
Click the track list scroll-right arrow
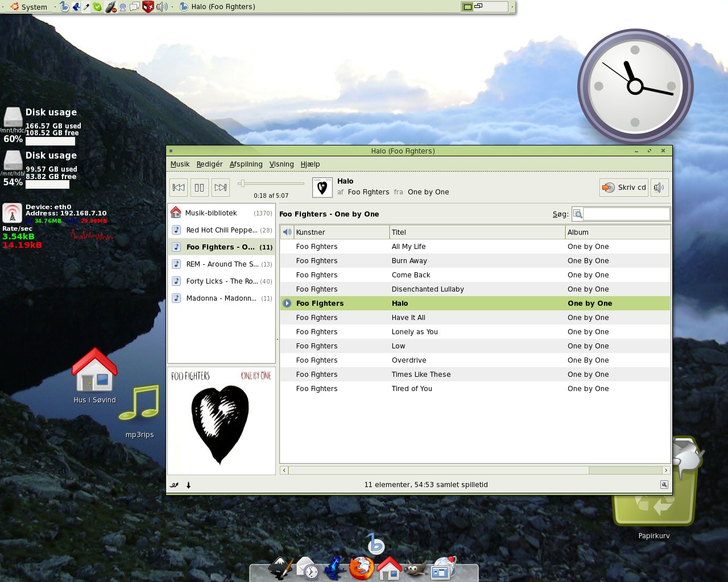tap(666, 470)
